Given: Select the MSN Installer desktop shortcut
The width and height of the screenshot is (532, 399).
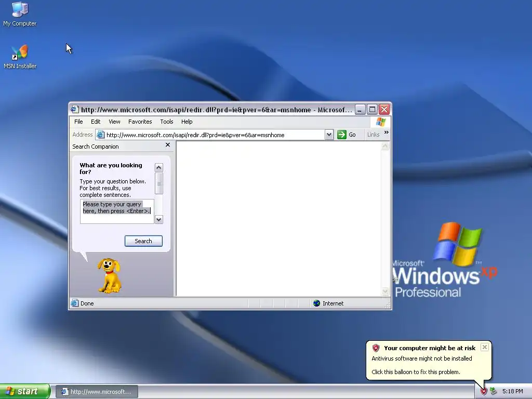Looking at the screenshot, I should coord(20,57).
